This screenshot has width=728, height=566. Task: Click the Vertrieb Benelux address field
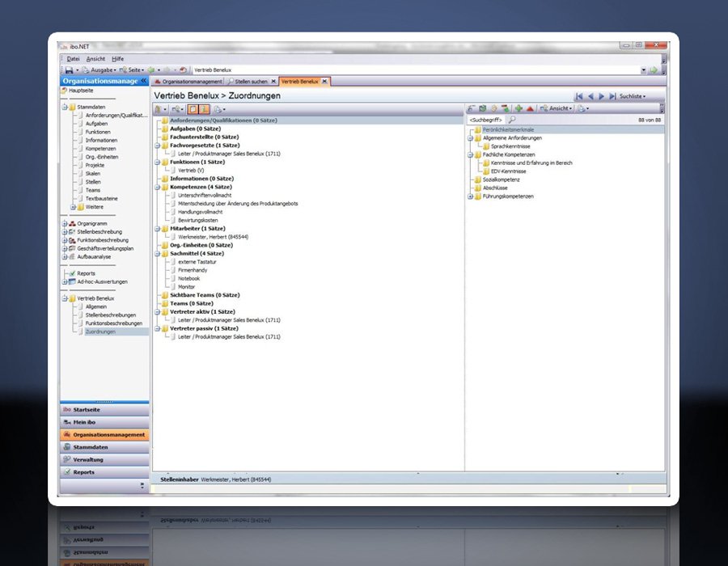click(416, 70)
